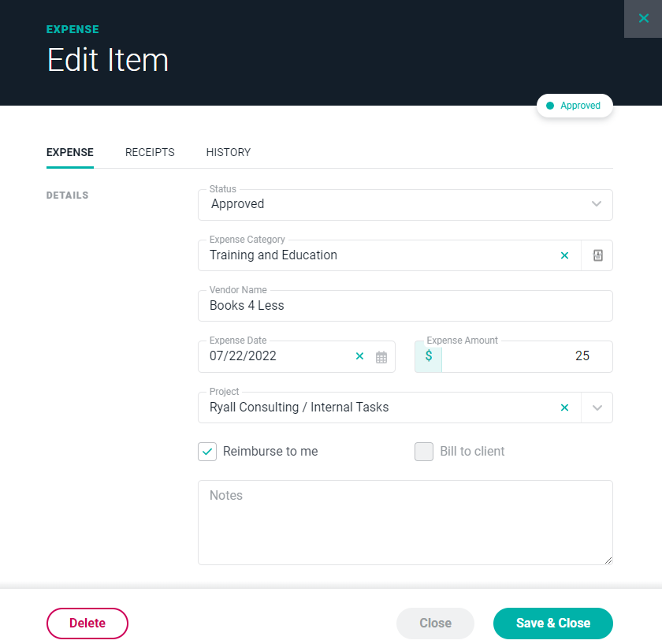The width and height of the screenshot is (662, 644).
Task: Enable the Bill to client checkbox
Action: pos(424,452)
